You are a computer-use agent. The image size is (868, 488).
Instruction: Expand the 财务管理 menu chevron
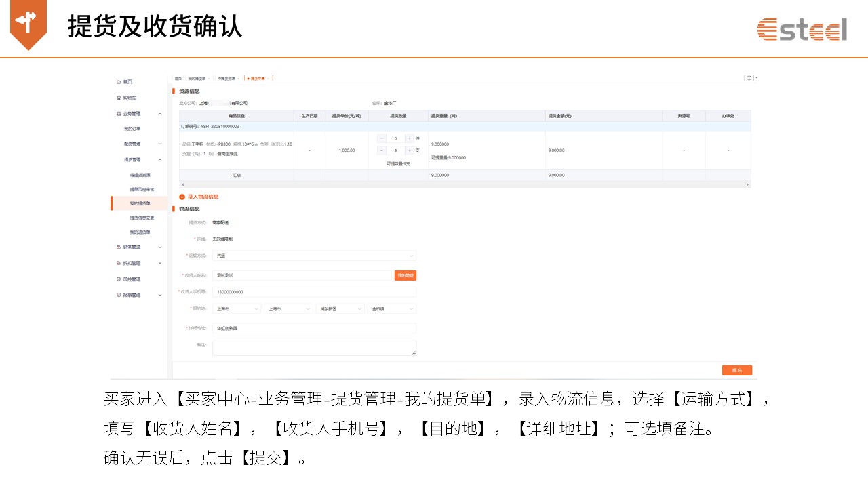[160, 247]
